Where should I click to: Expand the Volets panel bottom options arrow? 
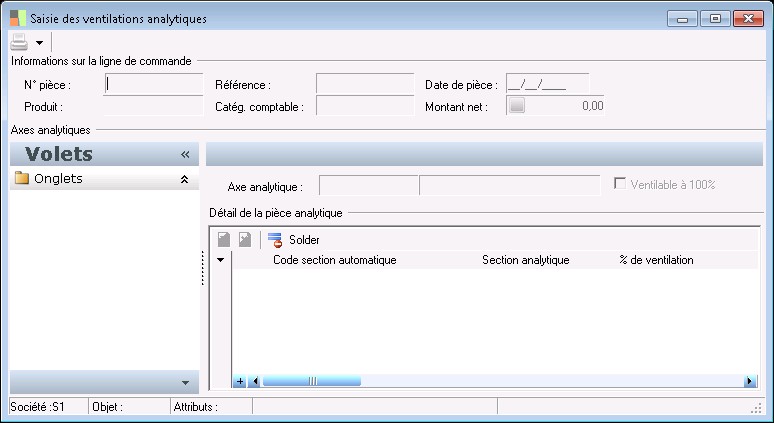click(x=184, y=383)
